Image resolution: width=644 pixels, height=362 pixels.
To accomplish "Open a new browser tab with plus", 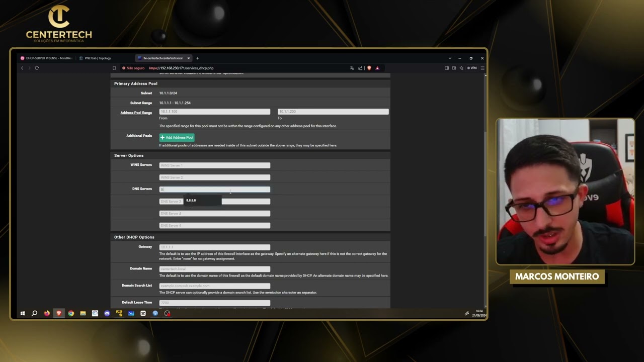I will point(197,58).
